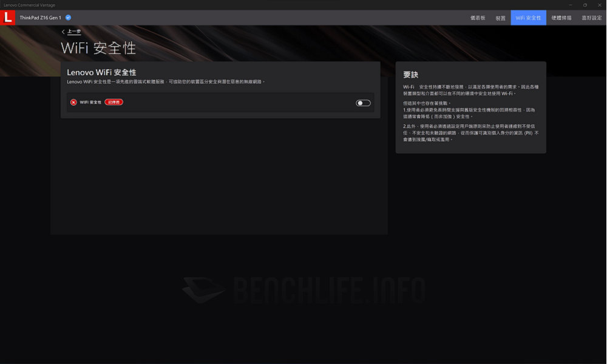The image size is (607, 364).
Task: Click the red Lenovo L logo
Action: pyautogui.click(x=8, y=18)
